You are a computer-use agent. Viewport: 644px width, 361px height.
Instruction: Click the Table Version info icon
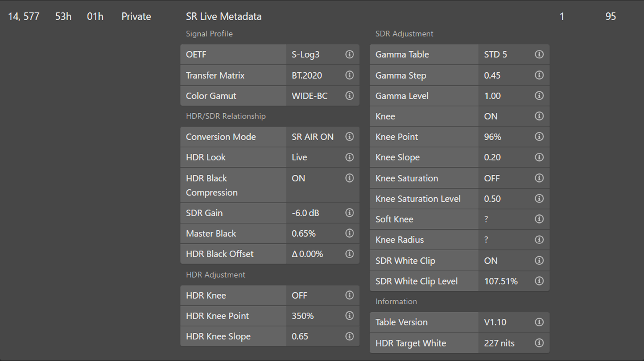(539, 322)
